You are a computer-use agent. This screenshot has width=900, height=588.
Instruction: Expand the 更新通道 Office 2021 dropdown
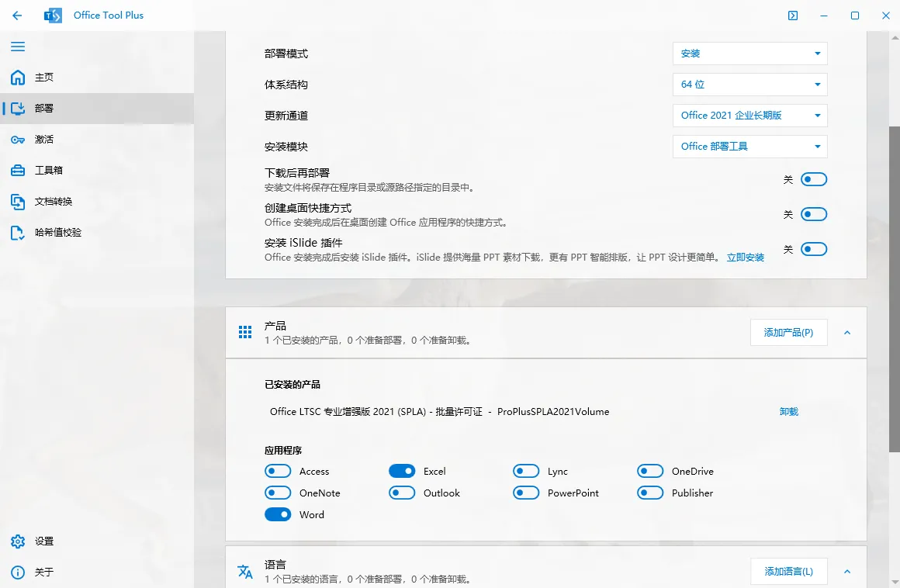click(x=749, y=116)
